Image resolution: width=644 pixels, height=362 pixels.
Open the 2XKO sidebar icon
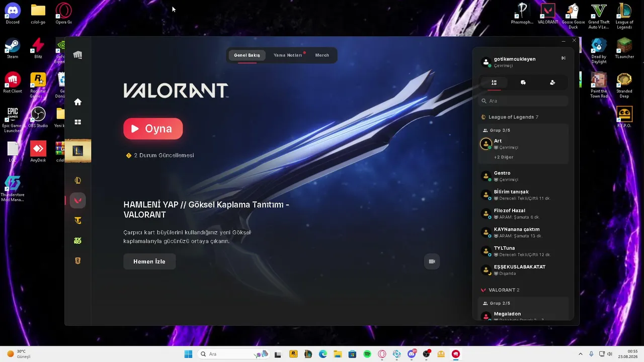[77, 241]
